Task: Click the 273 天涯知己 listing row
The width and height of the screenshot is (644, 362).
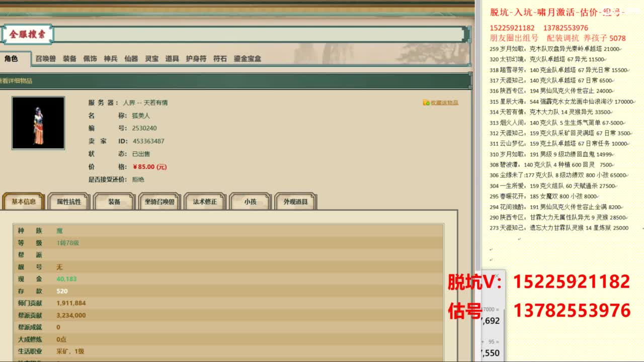Action: pos(559,228)
